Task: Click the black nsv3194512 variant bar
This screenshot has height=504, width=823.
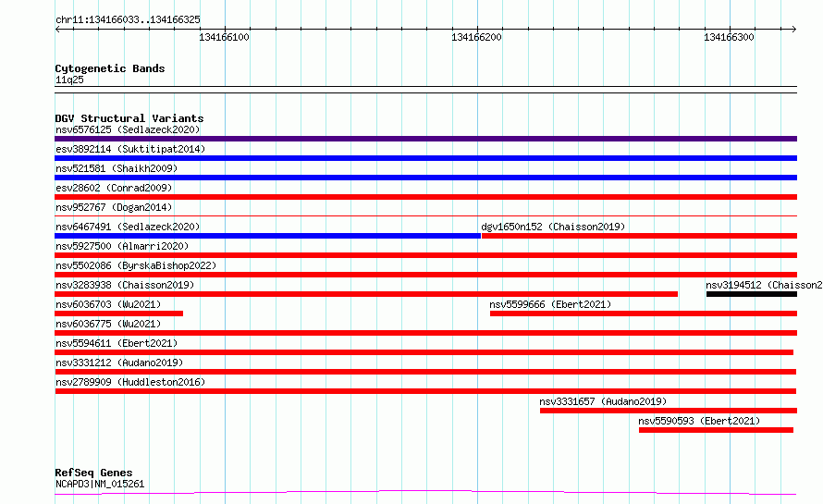Action: (752, 294)
